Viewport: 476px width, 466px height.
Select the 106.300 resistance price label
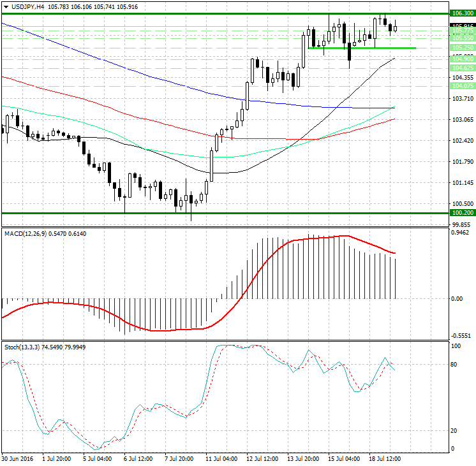pos(462,13)
